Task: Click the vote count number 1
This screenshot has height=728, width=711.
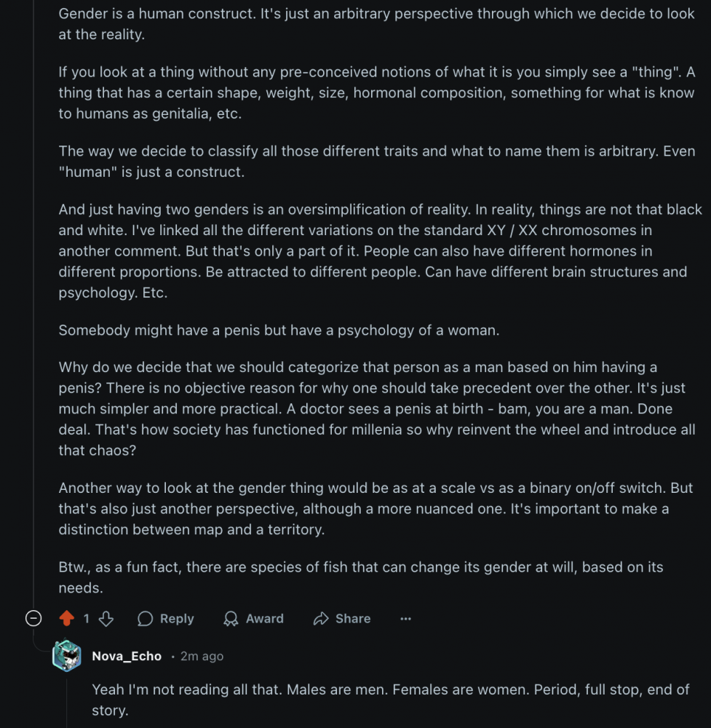Action: [x=87, y=619]
